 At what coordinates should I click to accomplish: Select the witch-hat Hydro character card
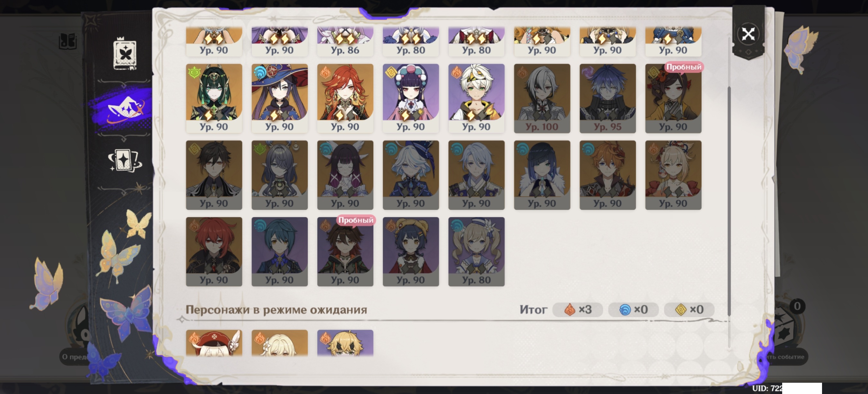click(280, 98)
